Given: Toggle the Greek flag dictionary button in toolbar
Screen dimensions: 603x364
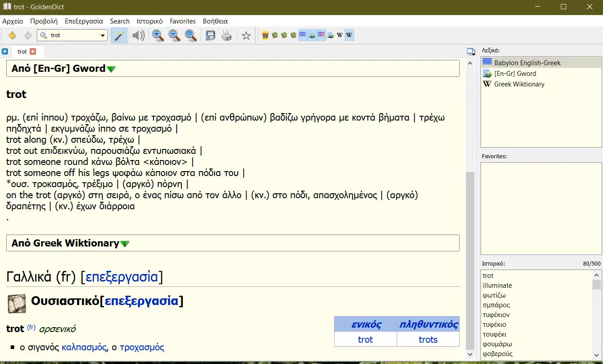Looking at the screenshot, I should [303, 35].
